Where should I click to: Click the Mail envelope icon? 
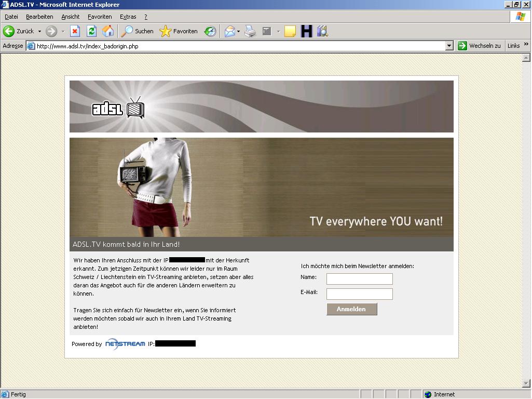click(x=229, y=31)
